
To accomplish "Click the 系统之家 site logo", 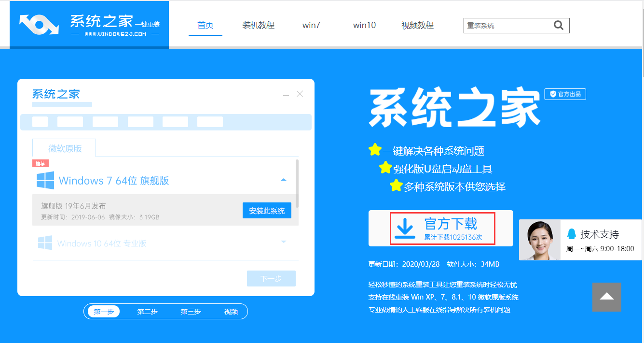I will point(89,24).
